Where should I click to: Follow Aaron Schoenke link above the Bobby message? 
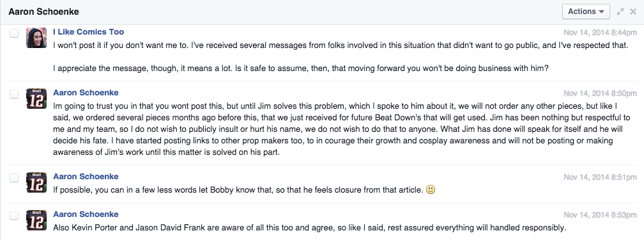86,176
